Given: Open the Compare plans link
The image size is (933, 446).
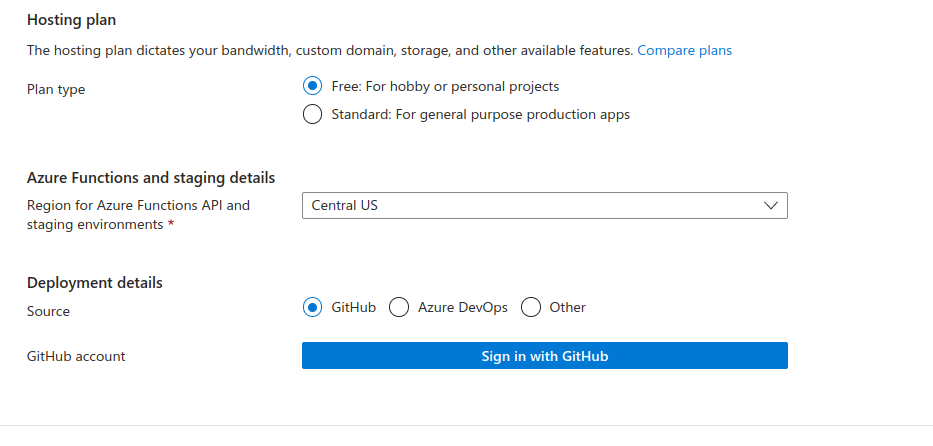Looking at the screenshot, I should point(684,50).
